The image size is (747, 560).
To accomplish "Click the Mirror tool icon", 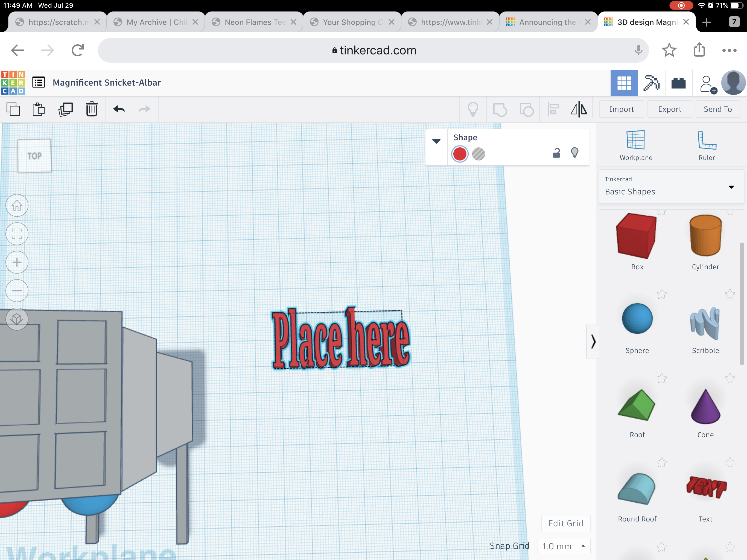I will [x=579, y=109].
